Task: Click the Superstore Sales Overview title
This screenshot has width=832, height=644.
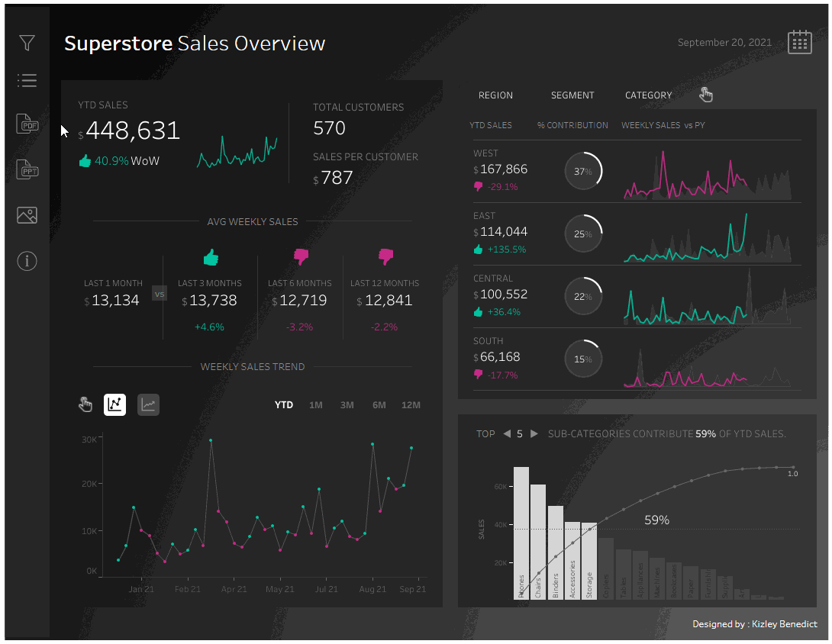Action: pos(195,43)
